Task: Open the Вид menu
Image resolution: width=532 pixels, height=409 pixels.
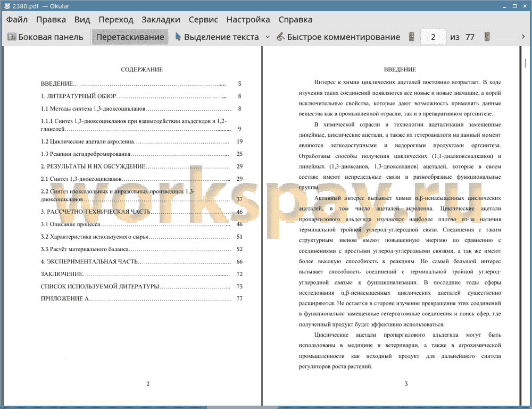Action: point(82,20)
